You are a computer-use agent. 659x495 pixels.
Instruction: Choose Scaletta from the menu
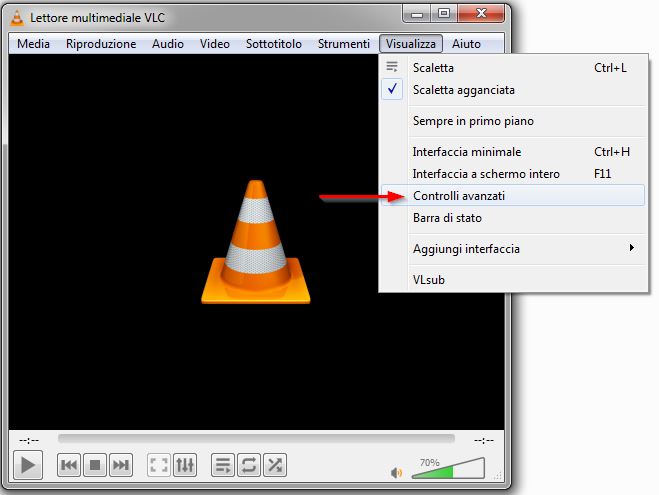coord(513,68)
